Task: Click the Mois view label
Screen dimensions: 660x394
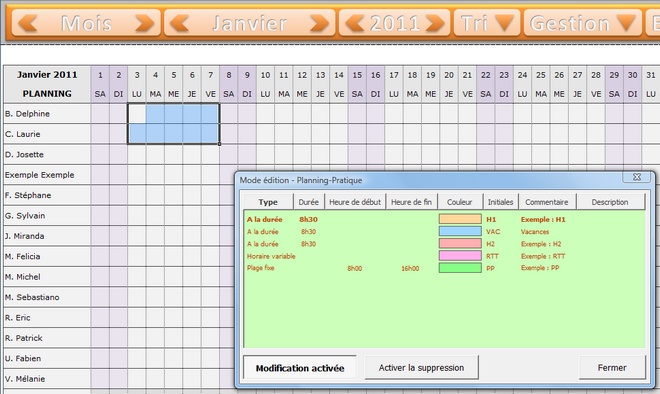Action: coord(86,23)
